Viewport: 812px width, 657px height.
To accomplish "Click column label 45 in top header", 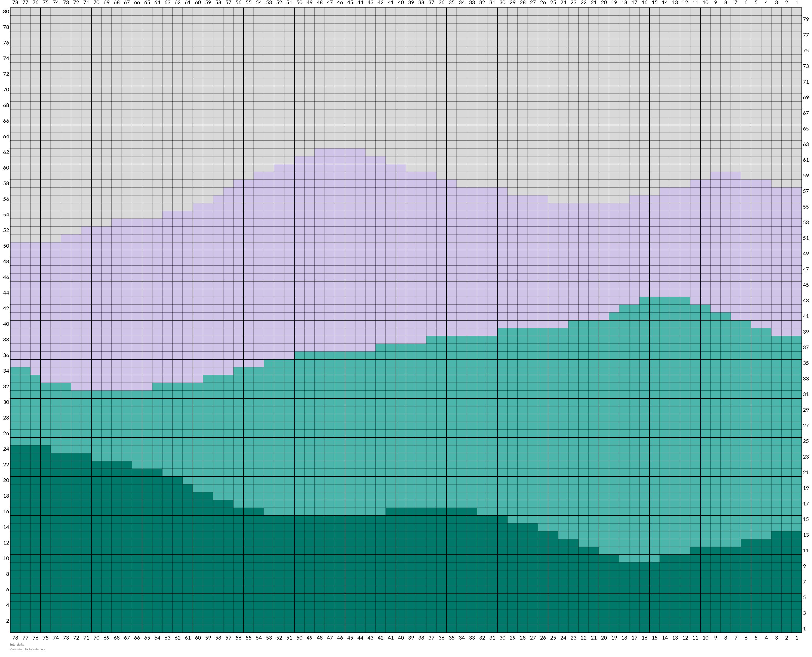I will tap(350, 3).
